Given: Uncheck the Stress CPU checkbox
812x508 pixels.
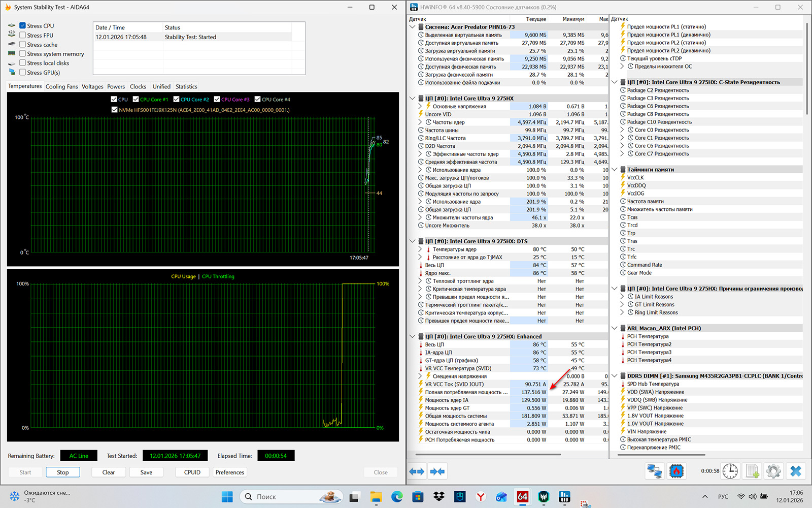Looking at the screenshot, I should click(22, 25).
